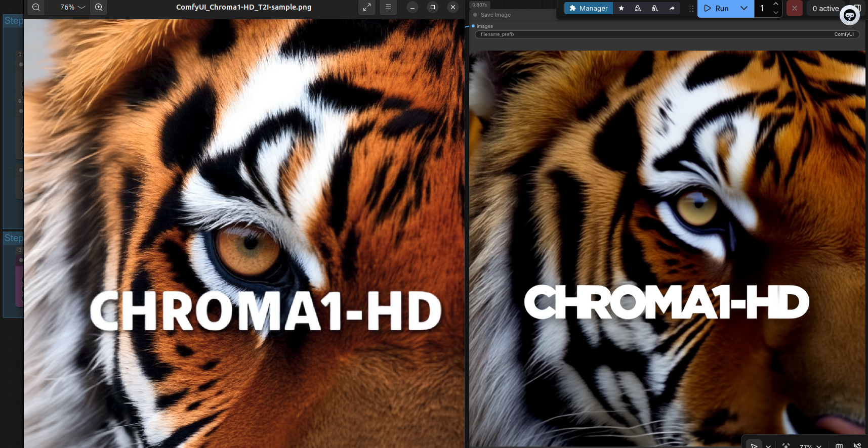868x448 pixels.
Task: Edit the filename_prefix field showing ComfyUI
Action: 667,34
